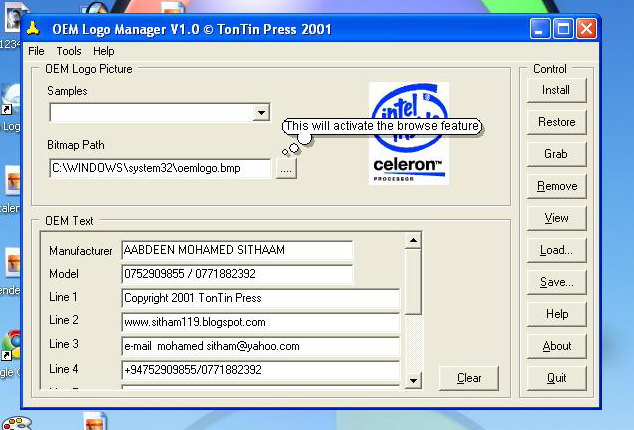
Task: Click the Remove button
Action: coord(556,186)
